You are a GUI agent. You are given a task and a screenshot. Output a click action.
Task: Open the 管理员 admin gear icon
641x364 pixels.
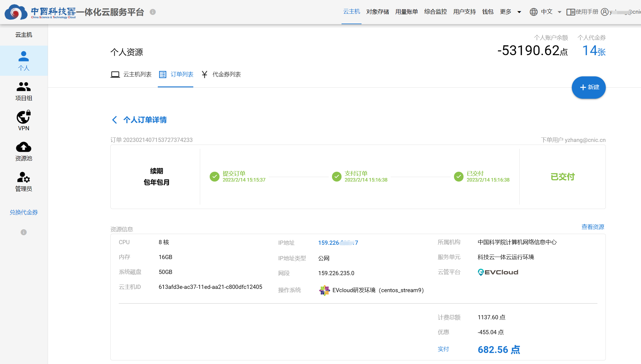tap(24, 177)
